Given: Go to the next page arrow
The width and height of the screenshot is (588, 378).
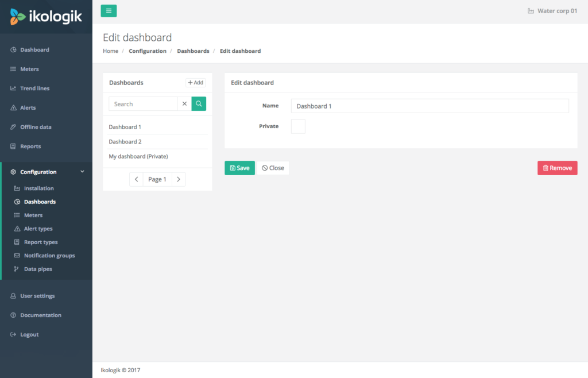Looking at the screenshot, I should tap(179, 179).
